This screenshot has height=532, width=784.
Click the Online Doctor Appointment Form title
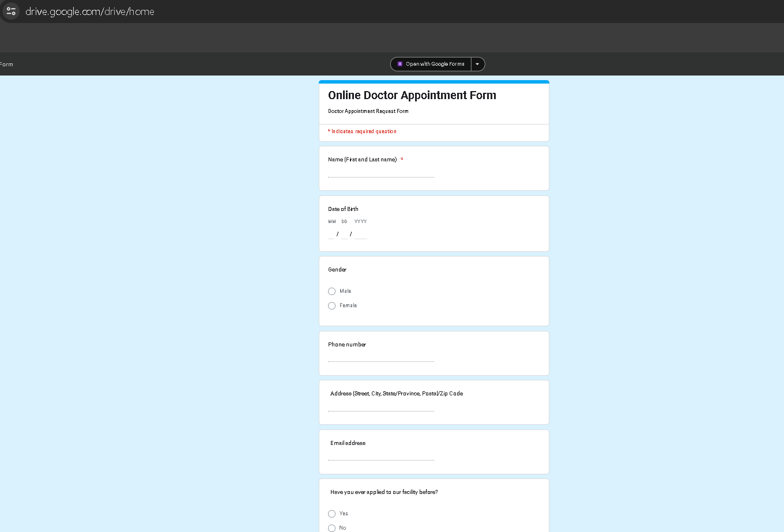pos(412,95)
